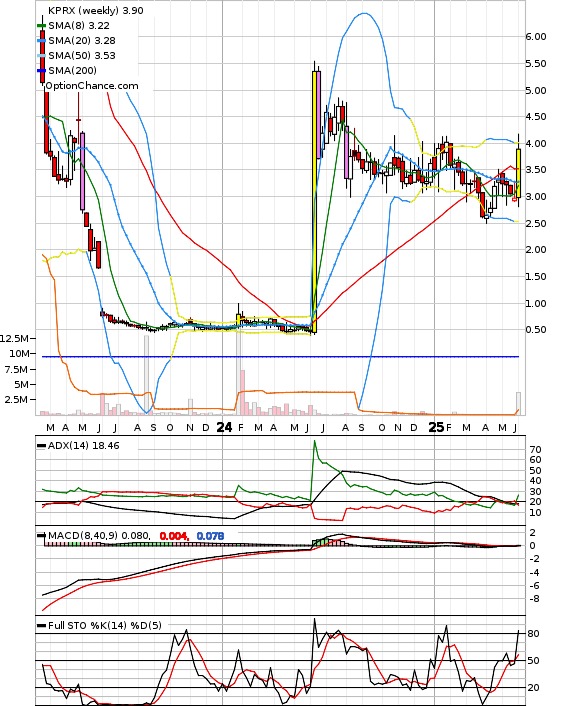The height and width of the screenshot is (706, 566).
Task: Select the 24 year marker on time axis
Action: coord(224,427)
